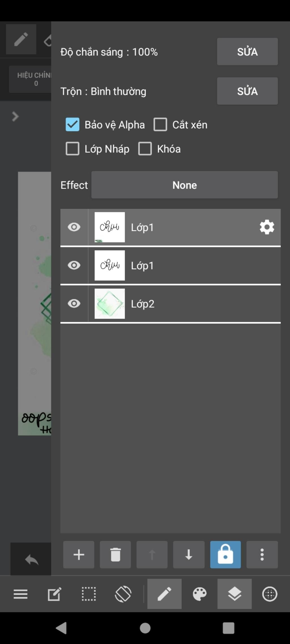Tap the layers stack icon
The image size is (290, 644).
pos(234,594)
